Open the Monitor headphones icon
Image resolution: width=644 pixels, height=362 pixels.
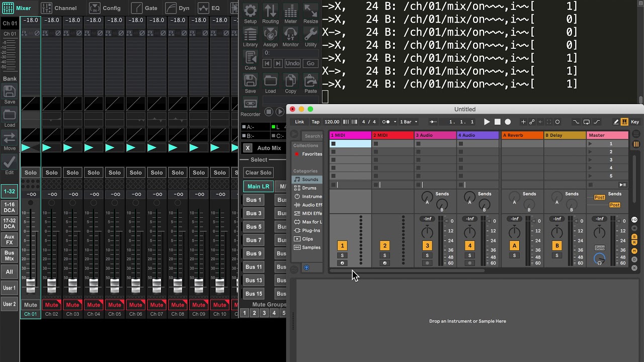[290, 37]
